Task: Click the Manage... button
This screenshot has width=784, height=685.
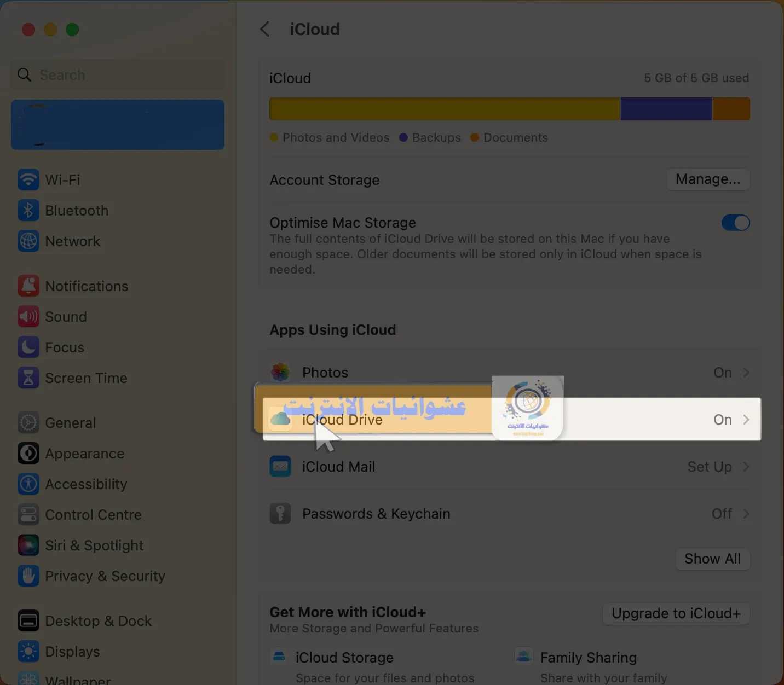Action: click(x=708, y=179)
